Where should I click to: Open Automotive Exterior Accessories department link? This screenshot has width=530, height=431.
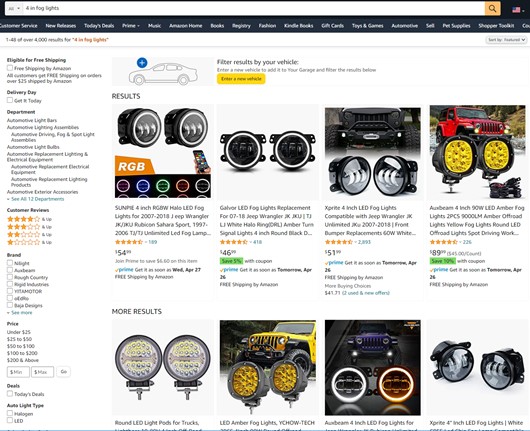tap(43, 192)
